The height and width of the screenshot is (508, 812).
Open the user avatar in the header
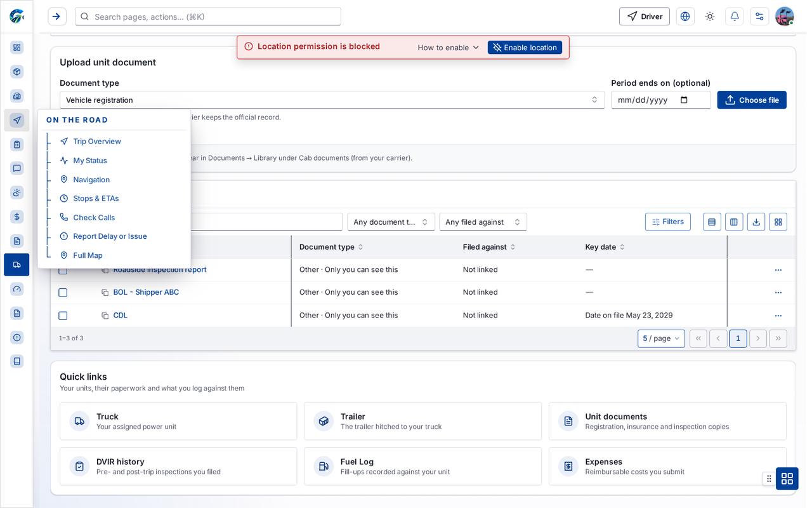(785, 17)
